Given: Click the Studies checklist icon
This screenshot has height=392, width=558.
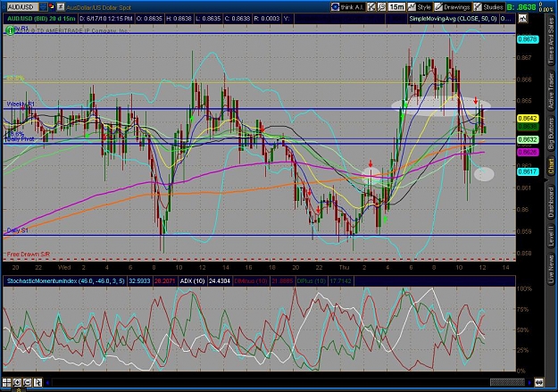Looking at the screenshot, I should tap(478, 7).
